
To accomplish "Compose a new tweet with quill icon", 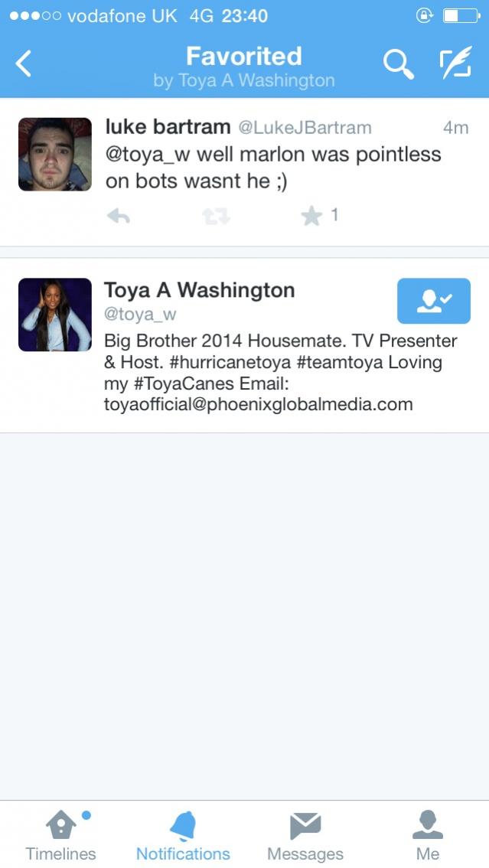I will [456, 61].
